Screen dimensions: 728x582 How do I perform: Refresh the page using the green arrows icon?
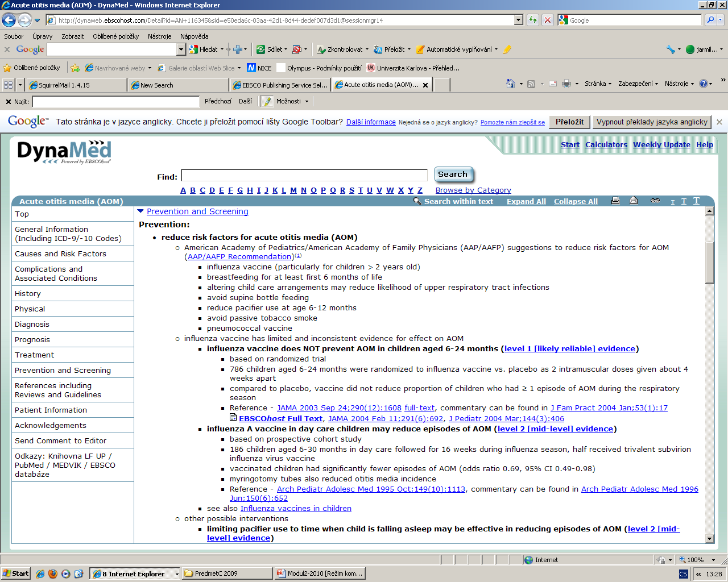pyautogui.click(x=533, y=20)
